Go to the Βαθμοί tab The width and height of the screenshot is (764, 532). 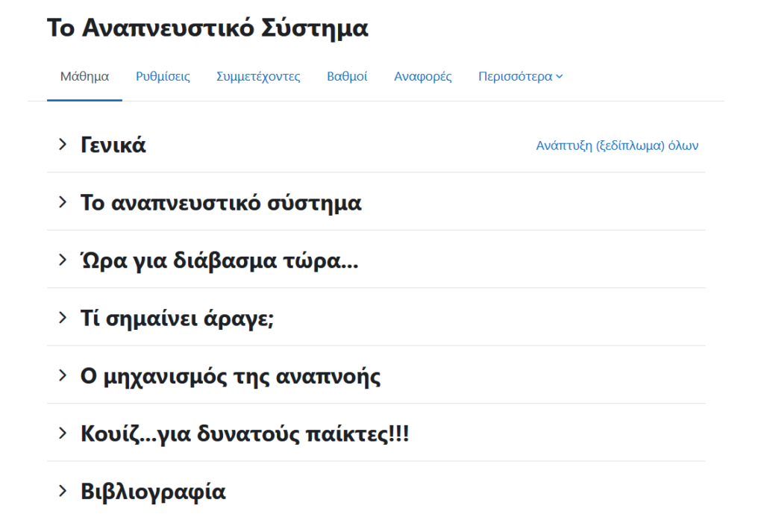point(347,77)
